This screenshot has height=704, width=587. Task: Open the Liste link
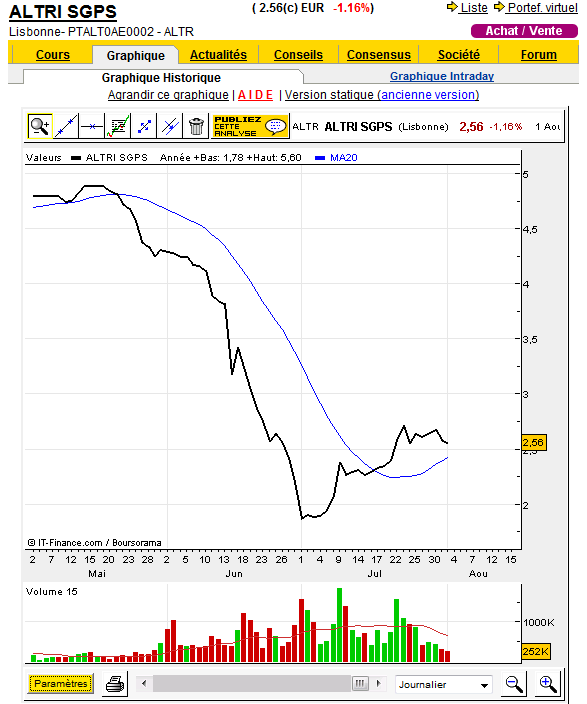(x=474, y=8)
